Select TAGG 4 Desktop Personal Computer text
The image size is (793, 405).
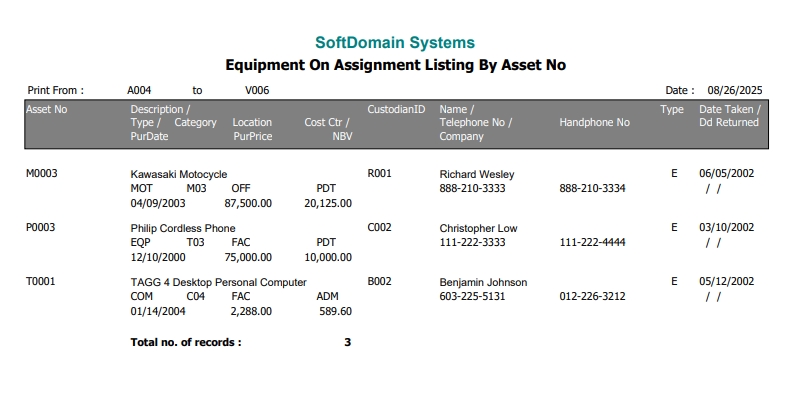(219, 282)
